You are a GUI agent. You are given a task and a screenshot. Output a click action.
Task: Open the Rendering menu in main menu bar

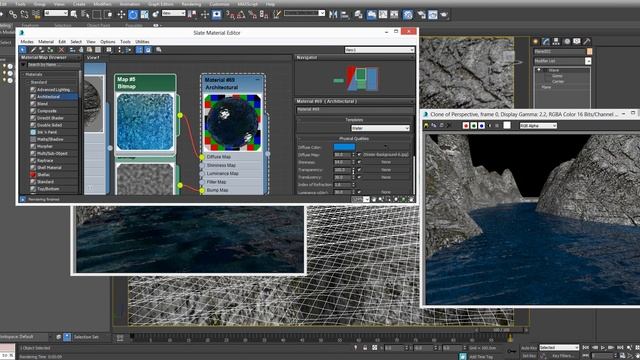(x=191, y=4)
